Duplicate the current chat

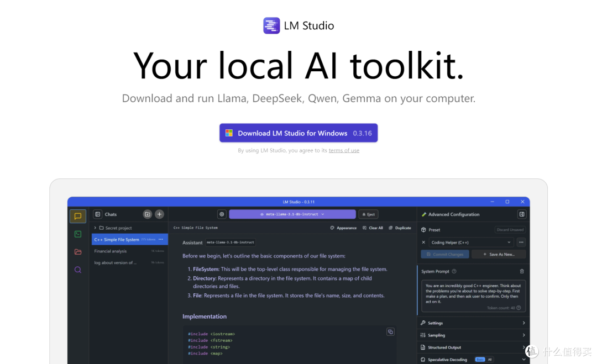[x=400, y=228]
